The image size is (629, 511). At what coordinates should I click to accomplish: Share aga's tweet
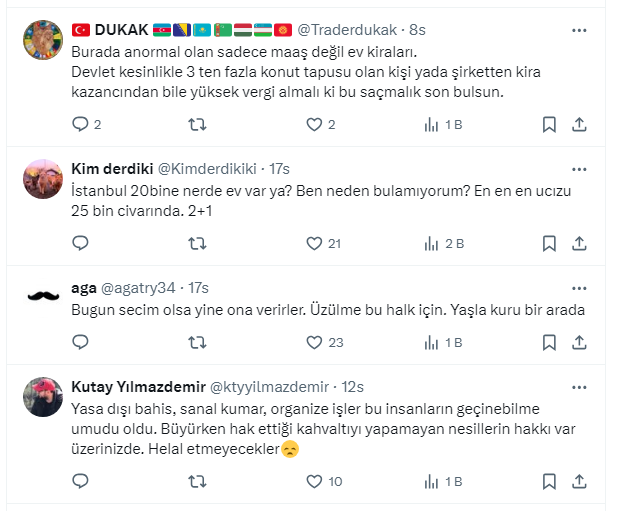tap(579, 343)
